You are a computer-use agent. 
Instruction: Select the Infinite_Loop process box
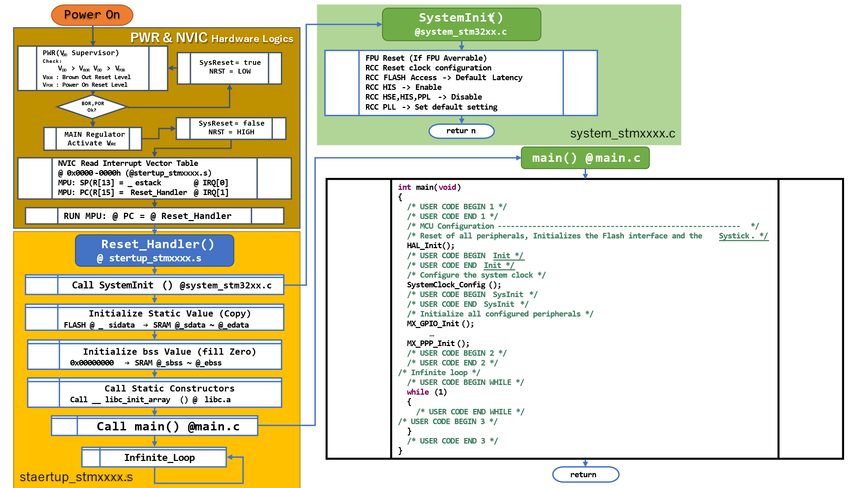[154, 457]
